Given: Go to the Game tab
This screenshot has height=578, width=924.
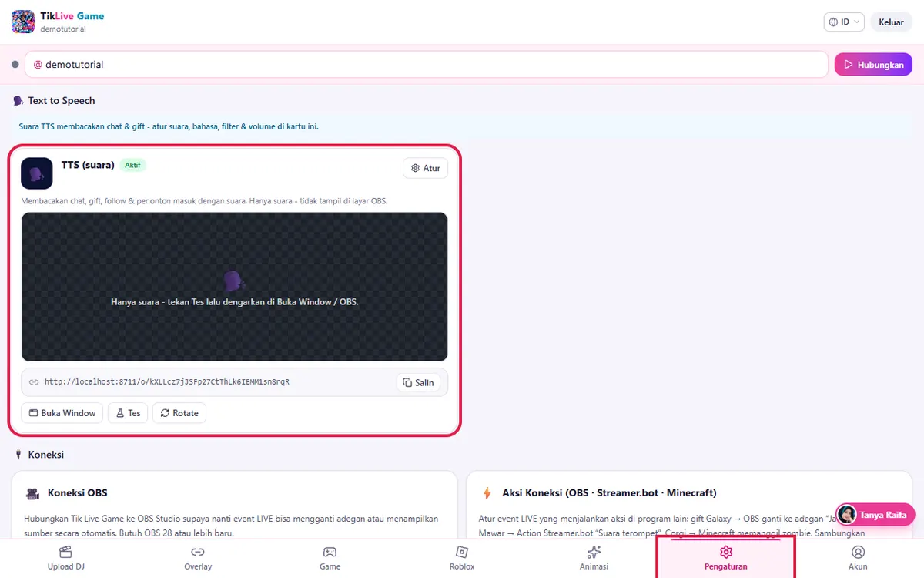Looking at the screenshot, I should coord(330,558).
